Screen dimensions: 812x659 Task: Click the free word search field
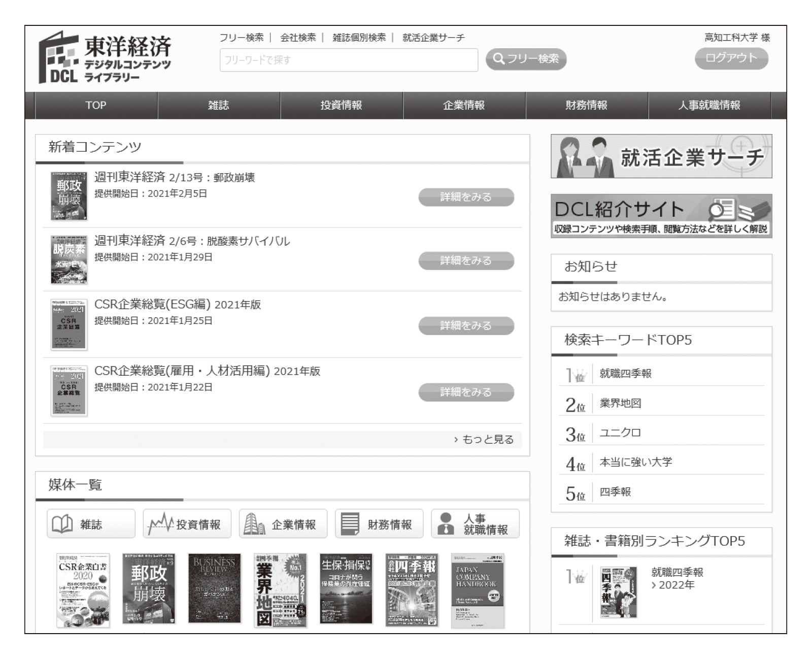(x=349, y=60)
